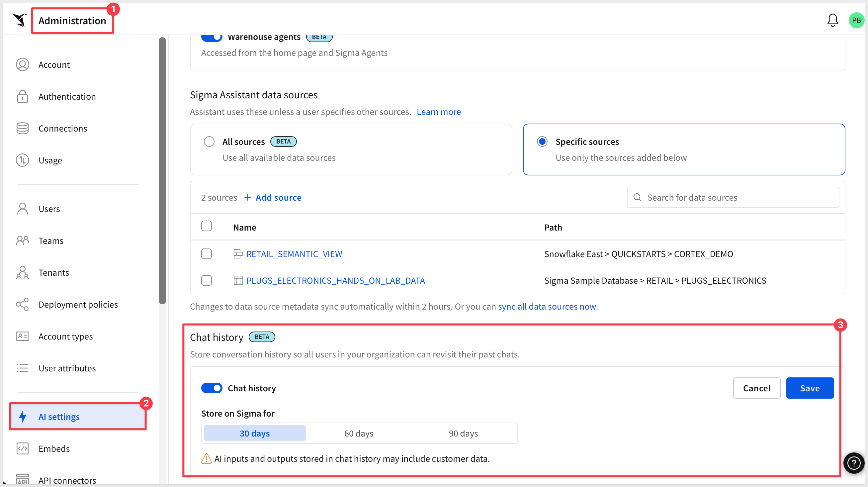Open Authentication via its lock icon

23,96
